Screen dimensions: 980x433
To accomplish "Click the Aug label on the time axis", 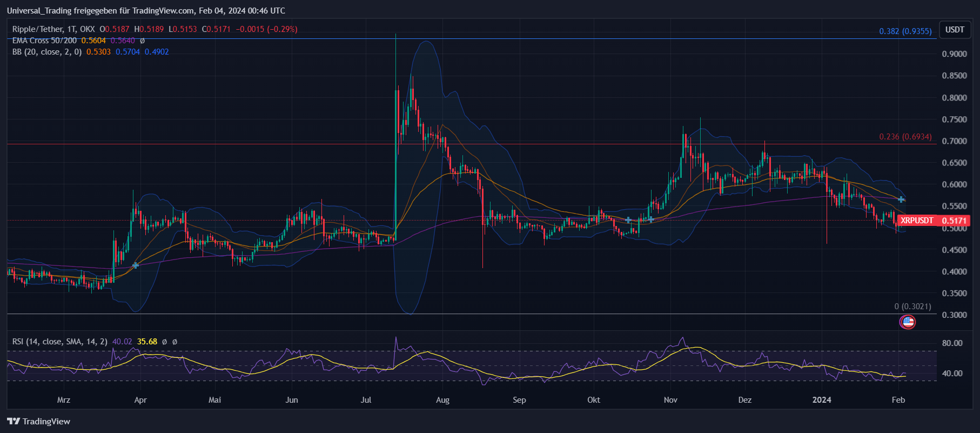I will coord(442,400).
